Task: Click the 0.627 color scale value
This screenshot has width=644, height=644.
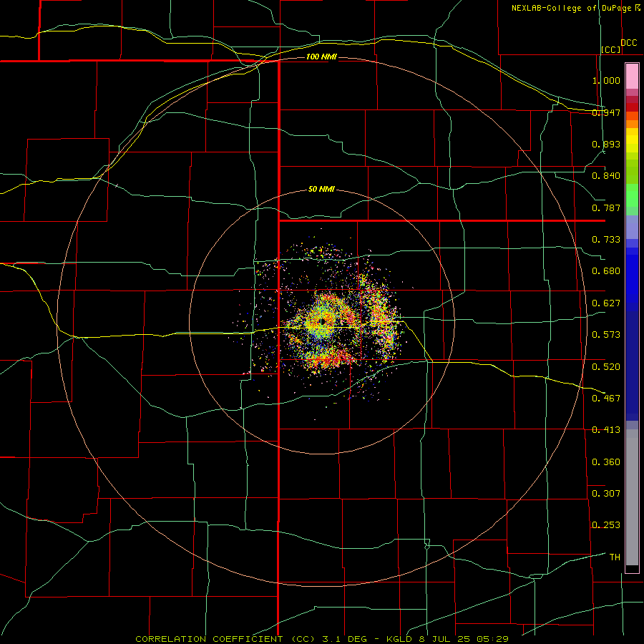Action: (606, 303)
